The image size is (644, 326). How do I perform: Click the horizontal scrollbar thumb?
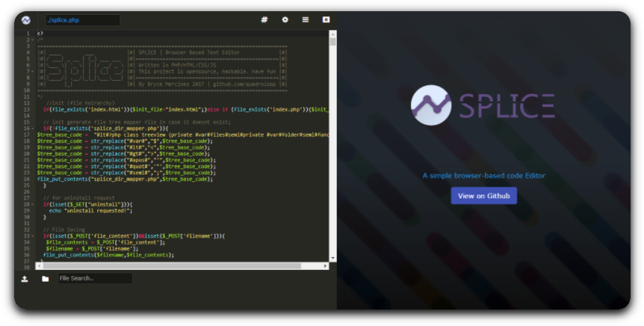point(172,266)
